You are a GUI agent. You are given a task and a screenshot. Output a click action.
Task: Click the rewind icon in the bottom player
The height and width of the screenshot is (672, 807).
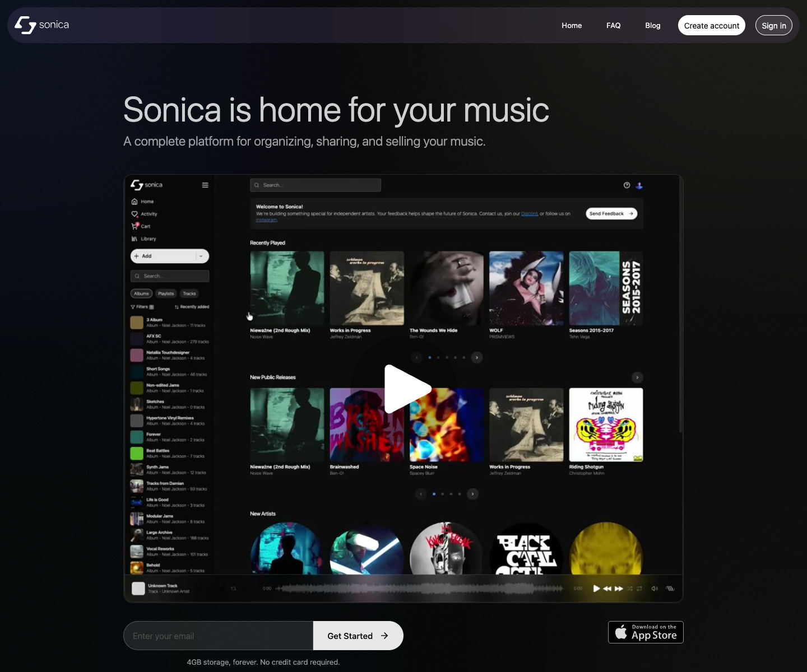[607, 589]
